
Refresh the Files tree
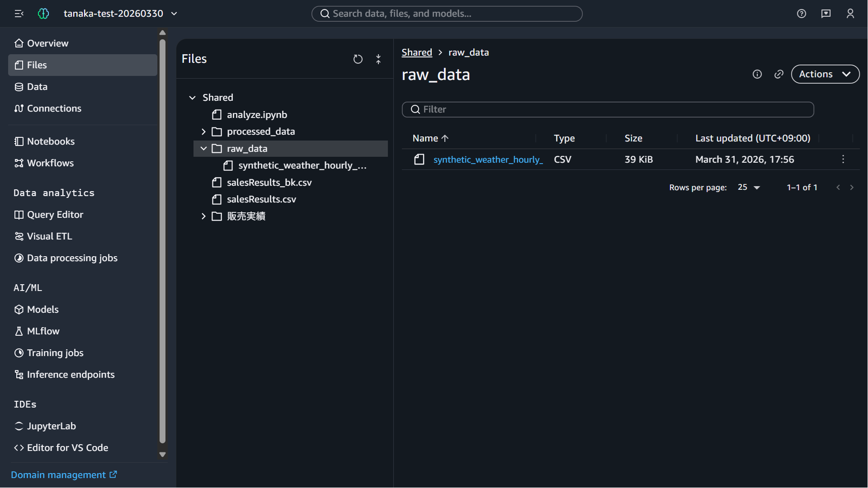[358, 59]
